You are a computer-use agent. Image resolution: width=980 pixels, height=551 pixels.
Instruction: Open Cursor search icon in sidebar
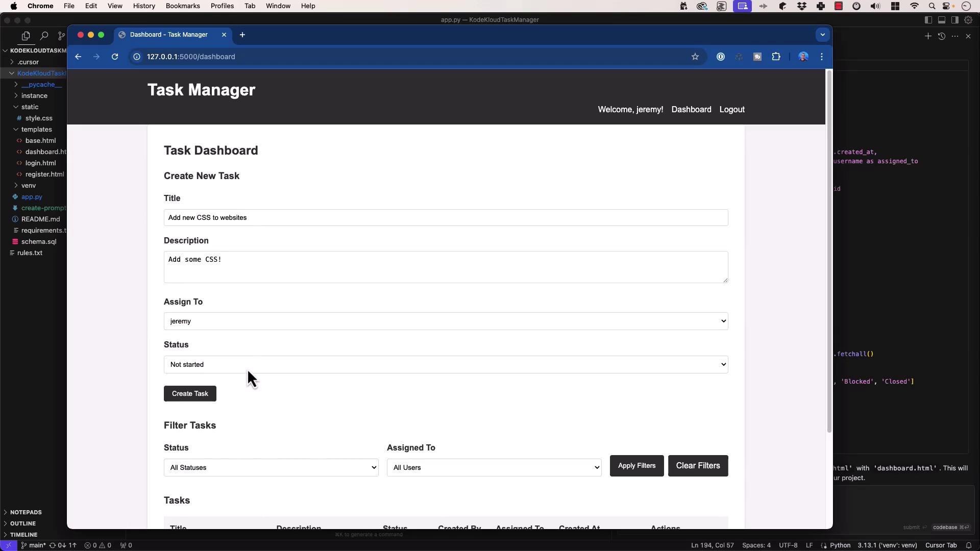pos(44,36)
